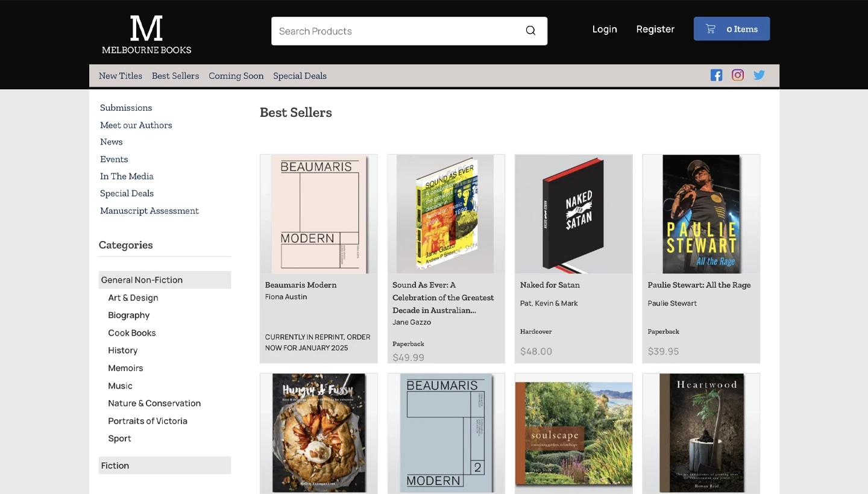Open the Sound As Ever book cover

pos(446,214)
